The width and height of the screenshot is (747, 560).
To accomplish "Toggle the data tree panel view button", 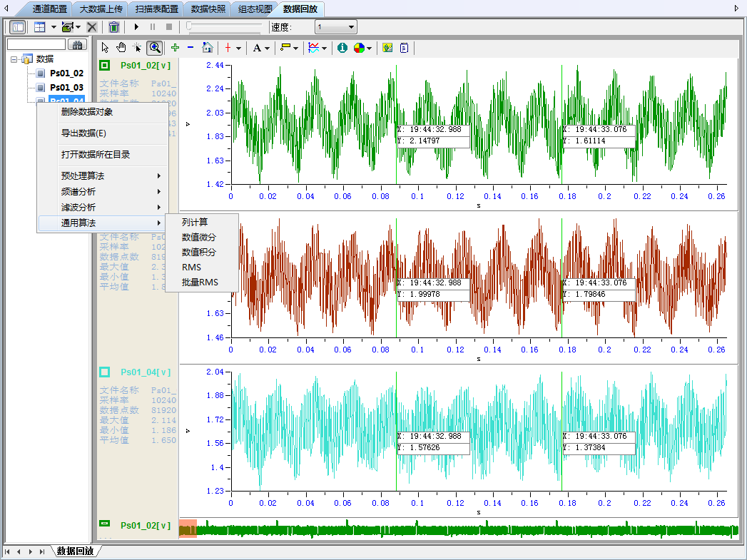I will click(18, 27).
